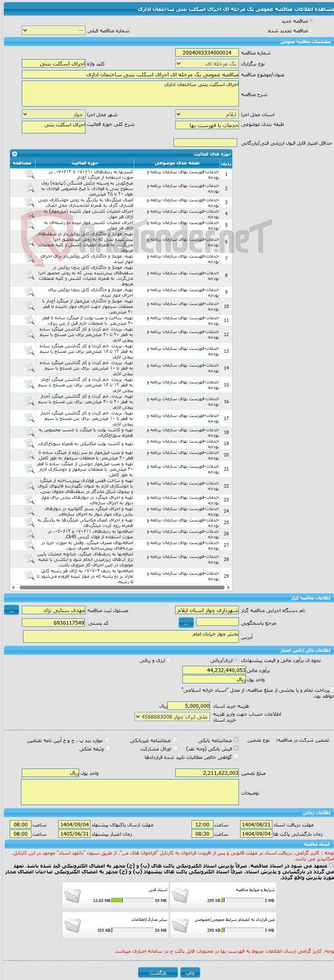The image size is (334, 980).
Task: Click the شماره مناقصه number field
Action: point(207,52)
